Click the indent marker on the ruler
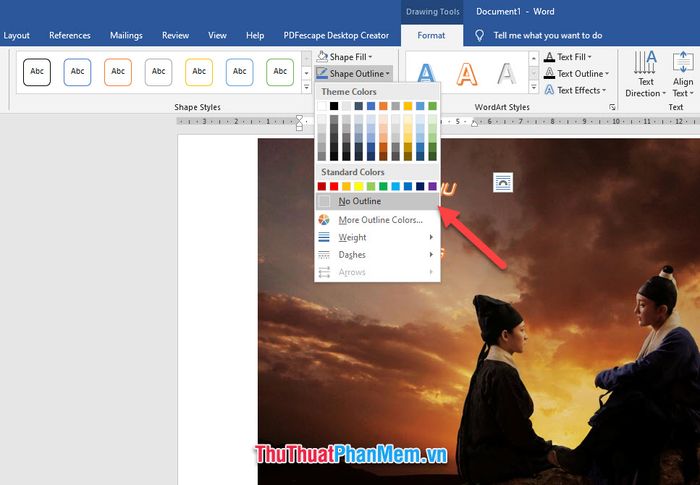The width and height of the screenshot is (700, 485). (x=299, y=122)
